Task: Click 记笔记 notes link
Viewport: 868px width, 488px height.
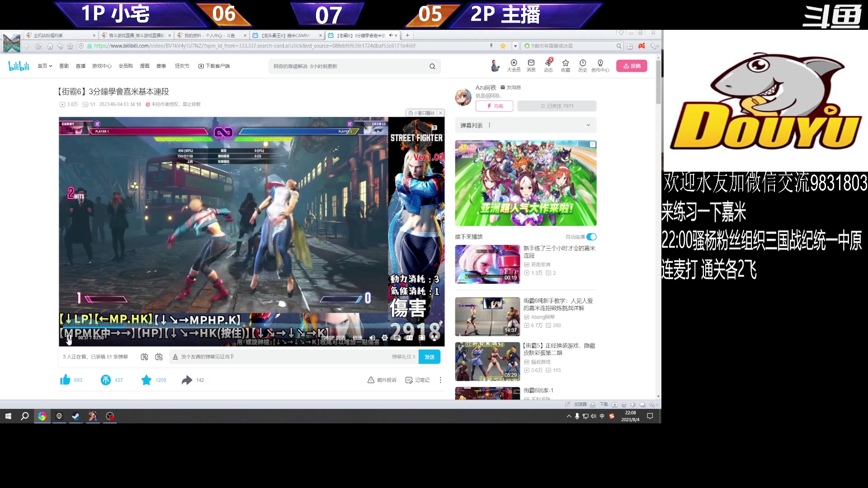Action: [x=417, y=380]
